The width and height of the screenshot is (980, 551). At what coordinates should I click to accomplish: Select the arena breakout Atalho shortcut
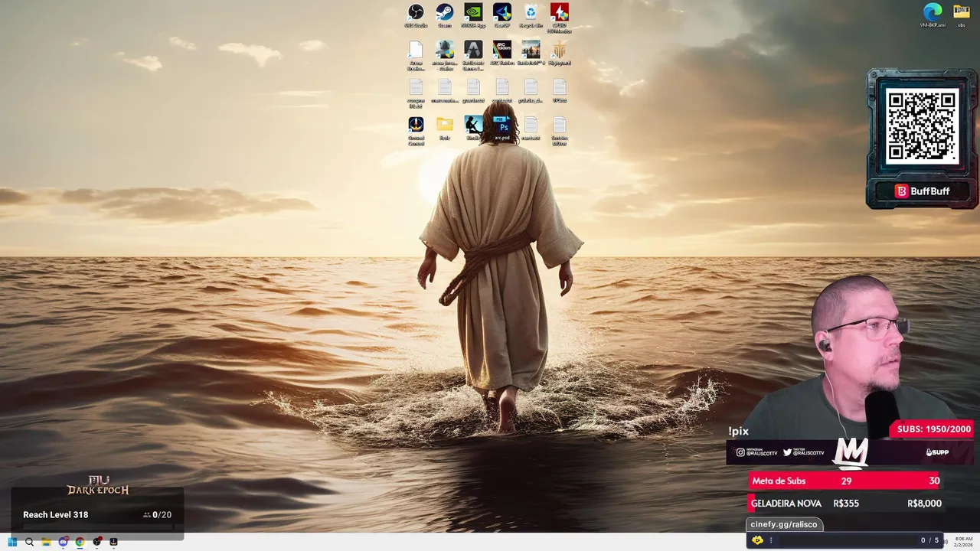(x=445, y=54)
